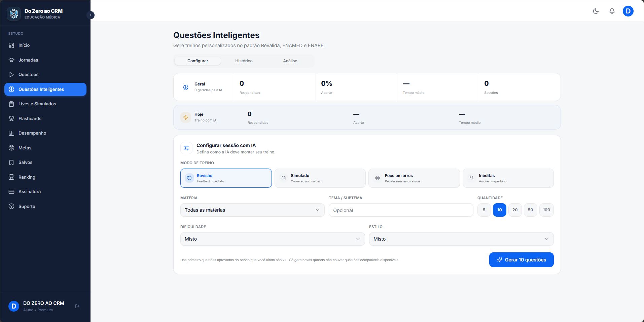644x322 pixels.
Task: Select the Simulado training mode
Action: 320,178
